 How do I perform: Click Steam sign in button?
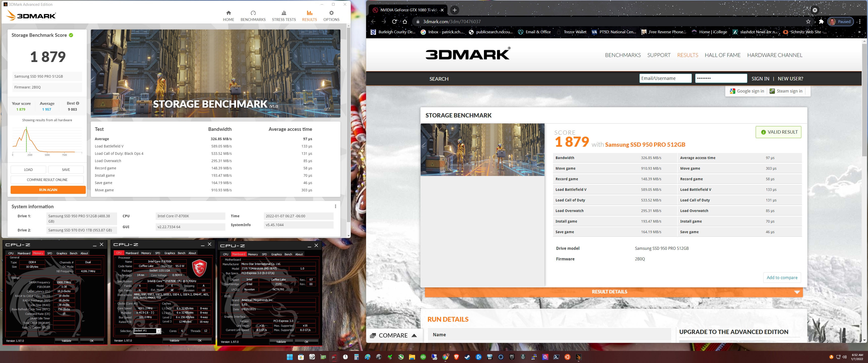click(x=786, y=91)
